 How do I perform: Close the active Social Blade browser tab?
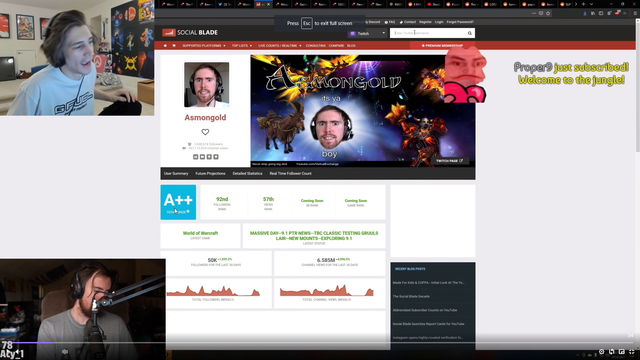coord(269,4)
